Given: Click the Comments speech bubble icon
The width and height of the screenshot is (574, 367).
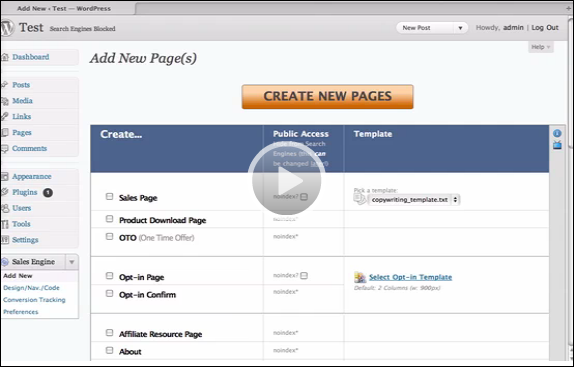Looking at the screenshot, I should coord(5,149).
